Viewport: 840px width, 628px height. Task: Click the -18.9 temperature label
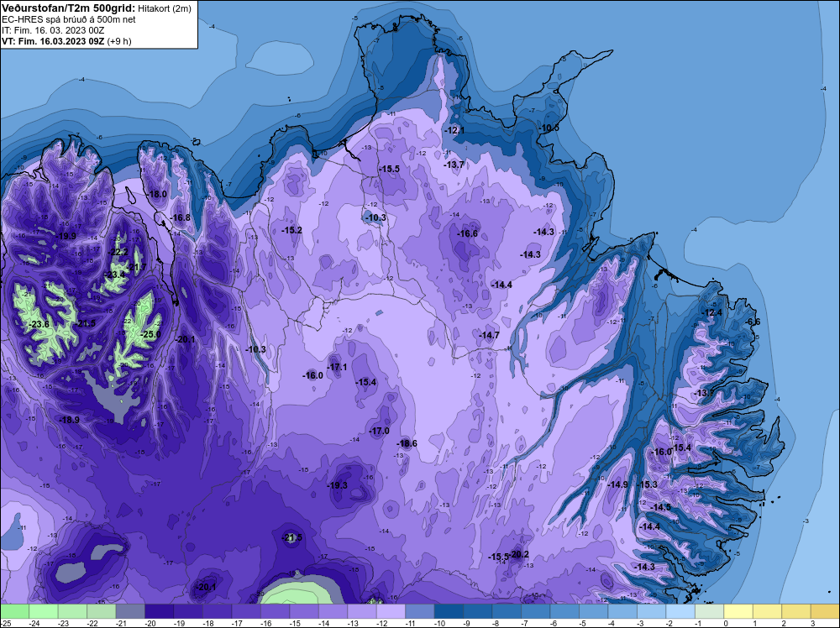pyautogui.click(x=70, y=420)
